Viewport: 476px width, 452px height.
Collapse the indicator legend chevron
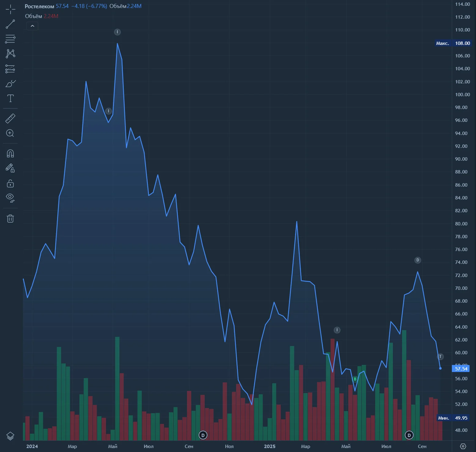pos(32,26)
